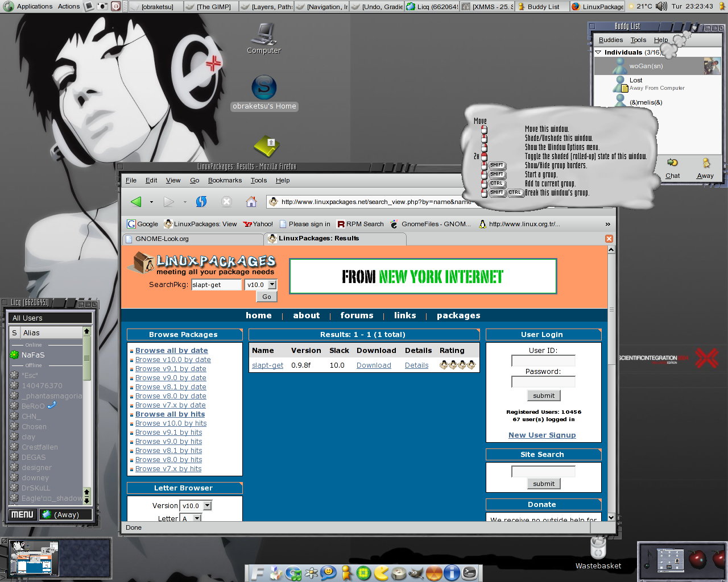Click SearchPkg text field with slapt-get

coord(216,285)
